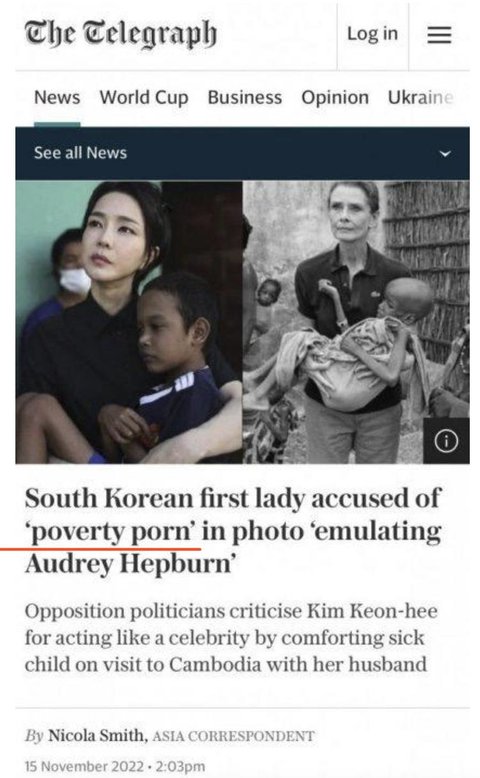
Task: Open the See all News bar
Action: (242, 153)
